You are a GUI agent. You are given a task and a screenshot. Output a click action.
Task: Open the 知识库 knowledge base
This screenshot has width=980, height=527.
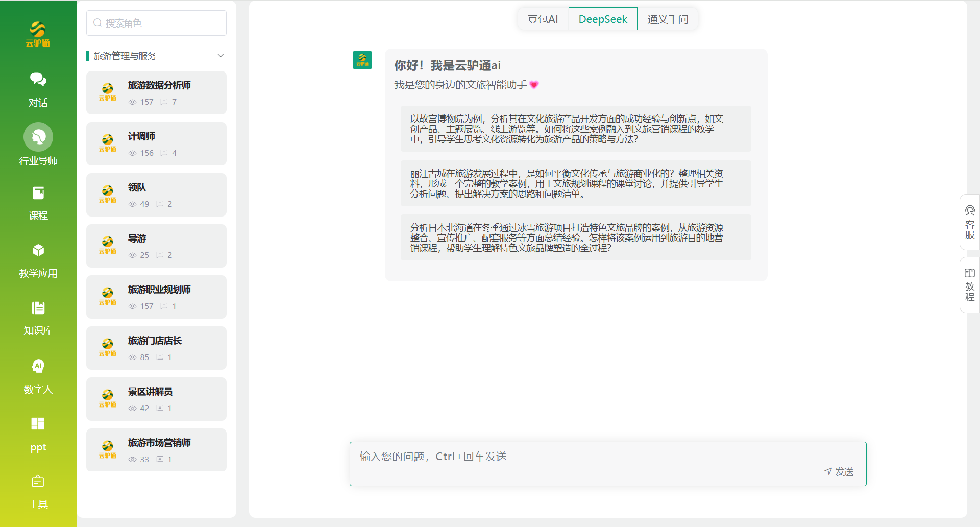[x=38, y=318]
